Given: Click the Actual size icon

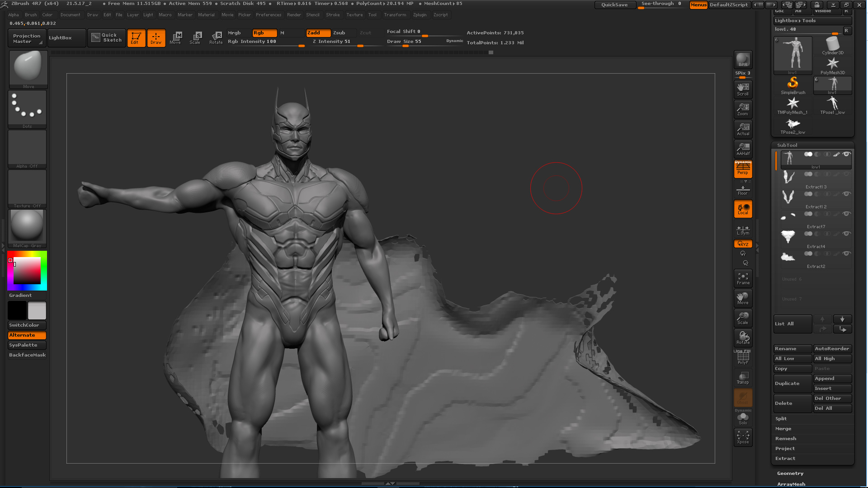Looking at the screenshot, I should click(743, 129).
